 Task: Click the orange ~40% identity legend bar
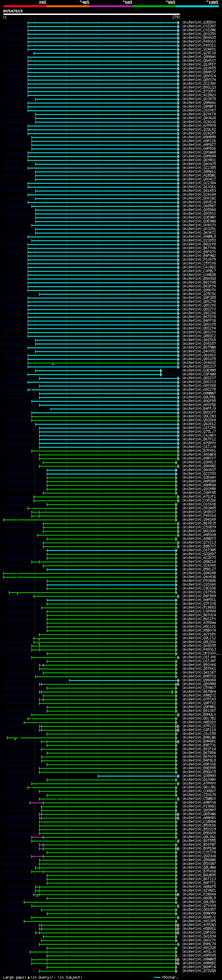pyautogui.click(x=68, y=6)
